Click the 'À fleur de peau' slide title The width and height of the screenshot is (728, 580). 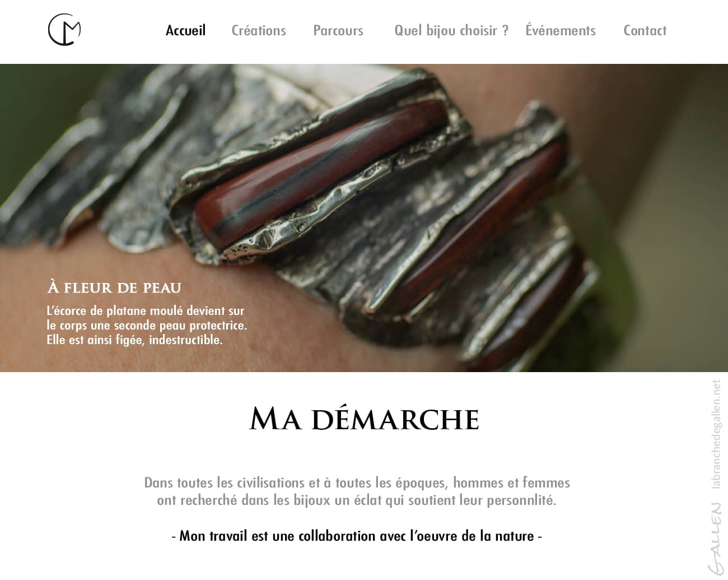tap(114, 287)
